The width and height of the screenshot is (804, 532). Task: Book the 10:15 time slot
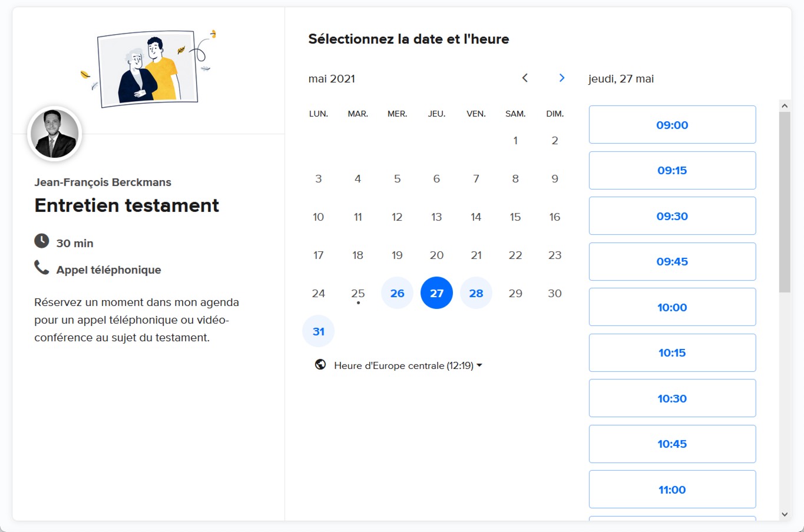672,353
